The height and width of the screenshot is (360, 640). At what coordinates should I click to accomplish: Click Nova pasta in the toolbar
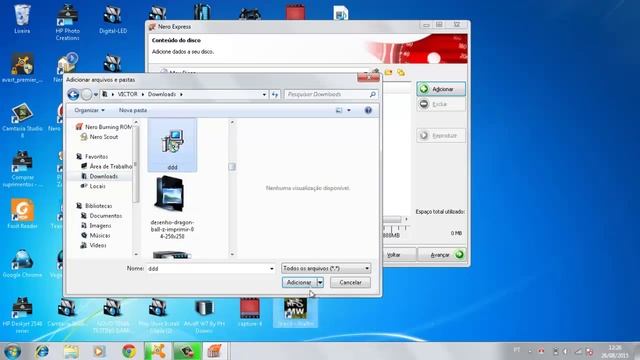133,110
